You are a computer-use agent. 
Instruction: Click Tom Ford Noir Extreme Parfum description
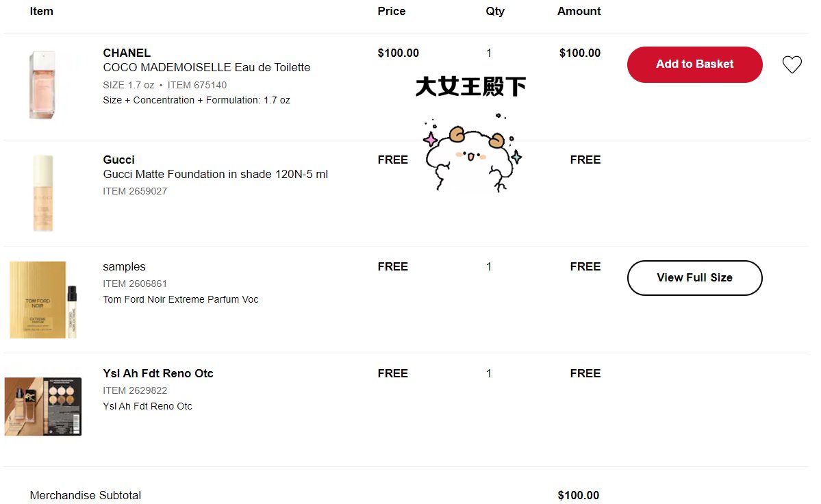(180, 299)
